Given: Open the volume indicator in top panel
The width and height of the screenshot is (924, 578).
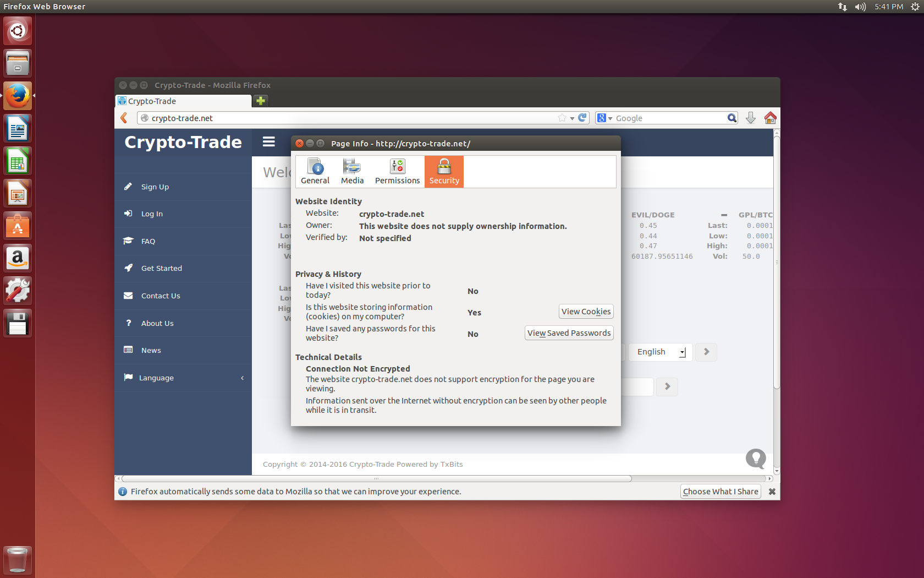Looking at the screenshot, I should click(860, 7).
